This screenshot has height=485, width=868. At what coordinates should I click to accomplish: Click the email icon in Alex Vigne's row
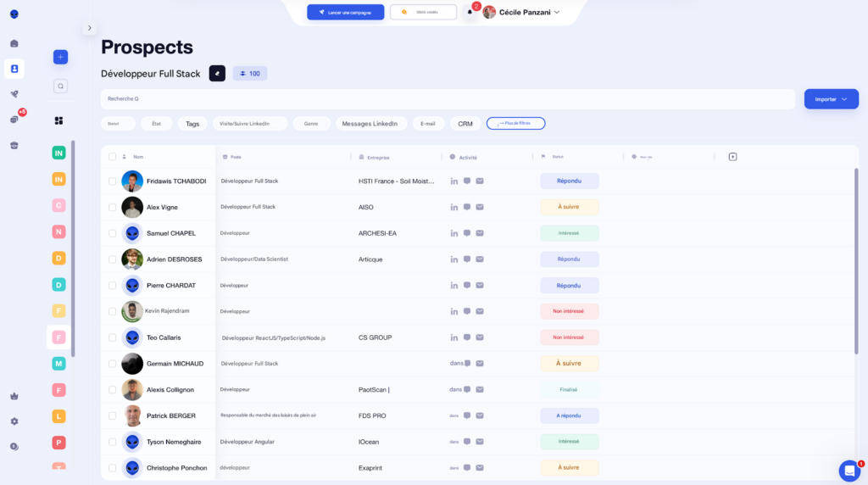480,207
